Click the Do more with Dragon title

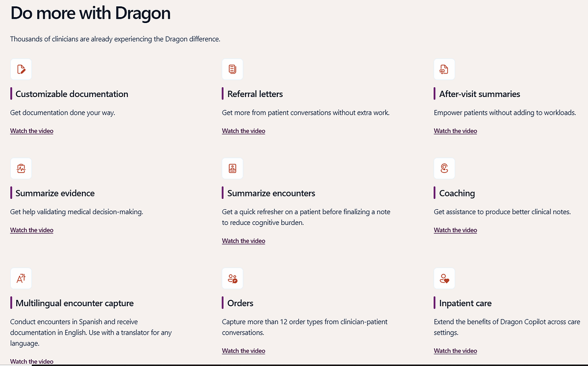tap(91, 13)
